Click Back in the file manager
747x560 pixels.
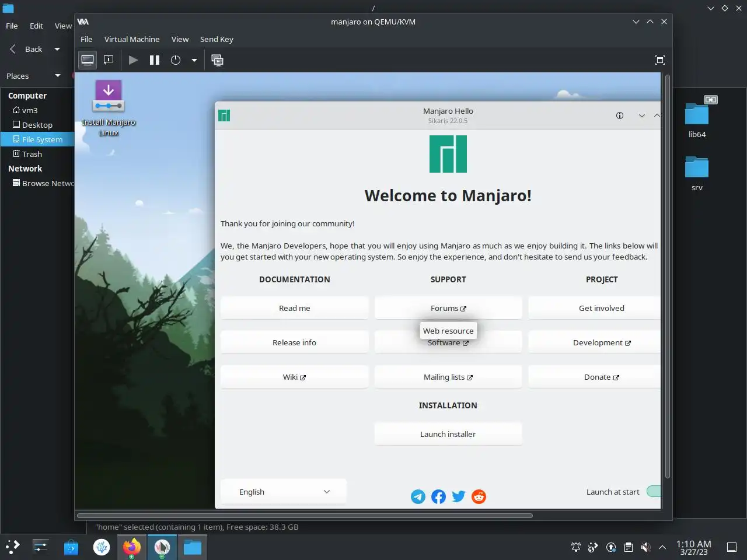(x=26, y=49)
